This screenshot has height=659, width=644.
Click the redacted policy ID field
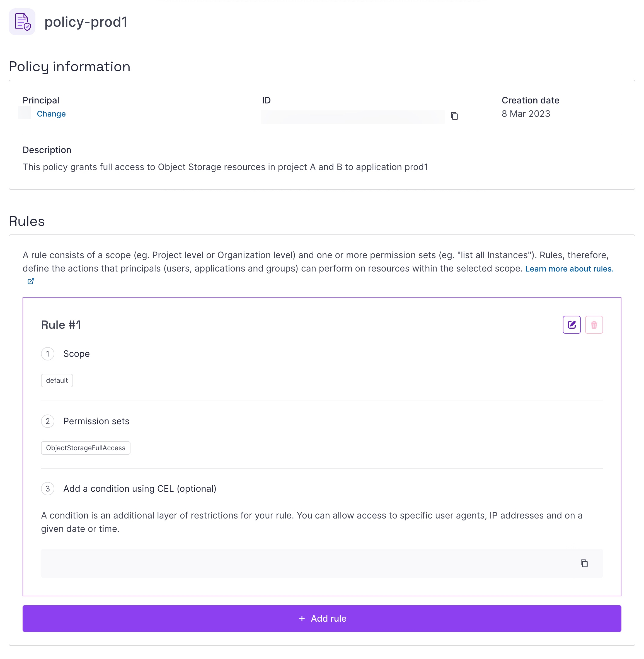click(x=352, y=117)
